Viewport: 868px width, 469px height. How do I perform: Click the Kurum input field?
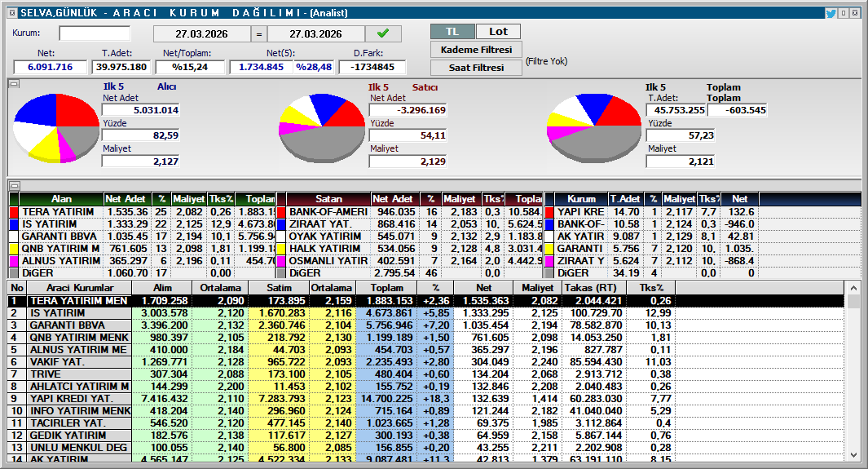pyautogui.click(x=95, y=33)
